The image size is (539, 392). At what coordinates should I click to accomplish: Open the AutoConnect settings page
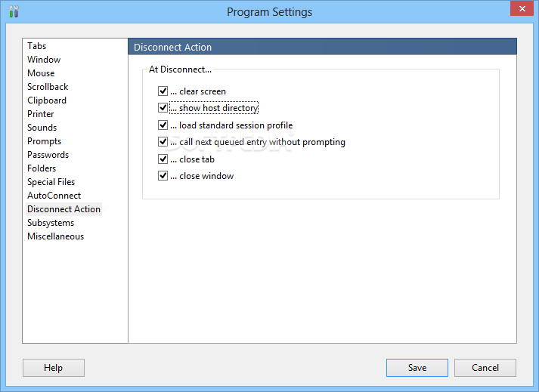[54, 196]
